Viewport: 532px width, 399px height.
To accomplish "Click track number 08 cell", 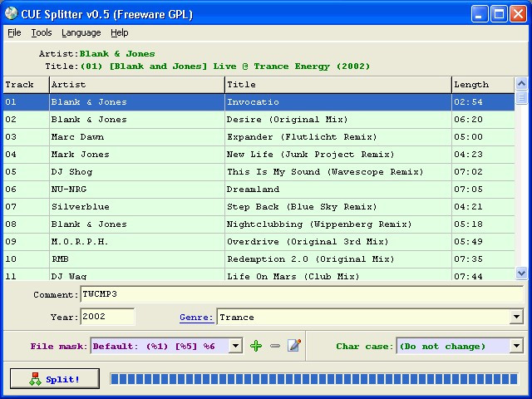I will point(26,224).
